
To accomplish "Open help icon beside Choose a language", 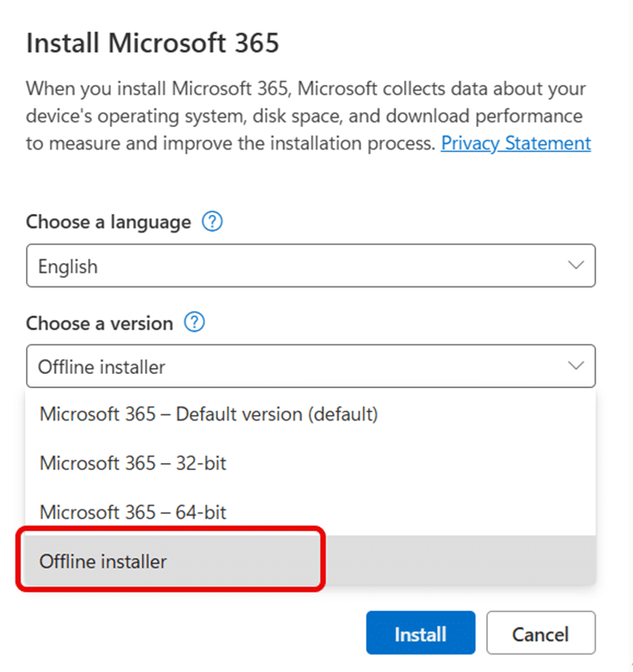I will pos(212,222).
